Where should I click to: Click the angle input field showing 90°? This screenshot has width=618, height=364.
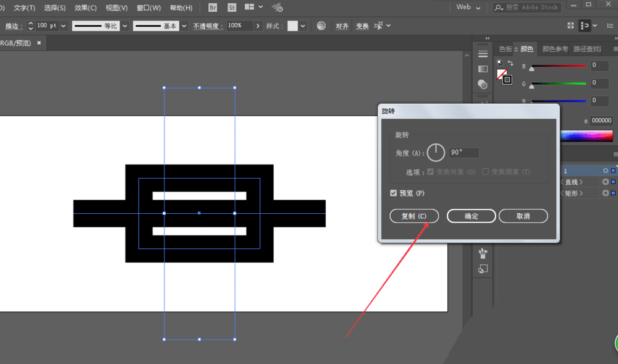click(x=463, y=152)
